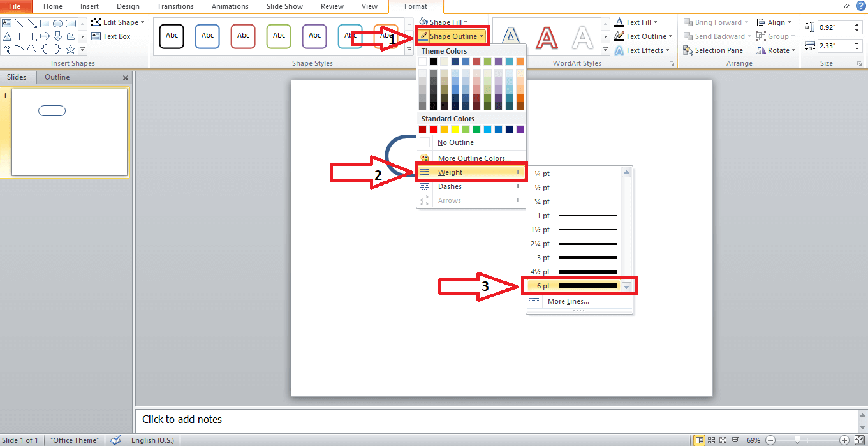Choose the Rounded Rectangle shape

coord(71,24)
